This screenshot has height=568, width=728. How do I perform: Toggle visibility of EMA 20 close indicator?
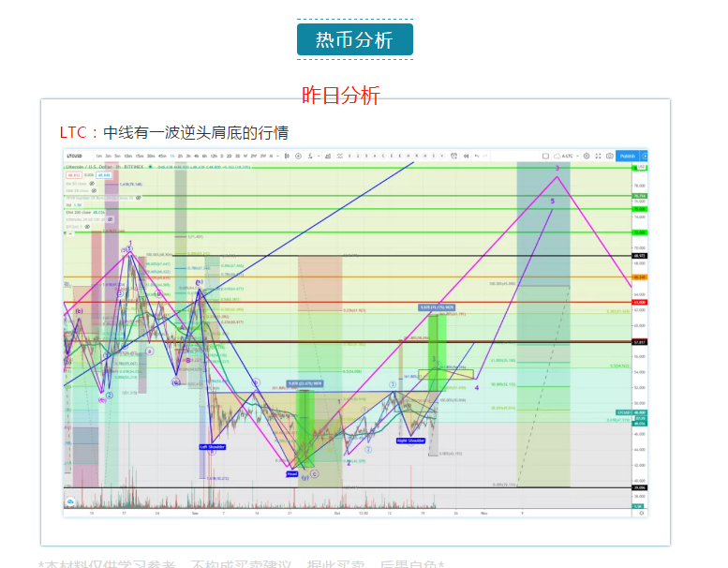[94, 191]
